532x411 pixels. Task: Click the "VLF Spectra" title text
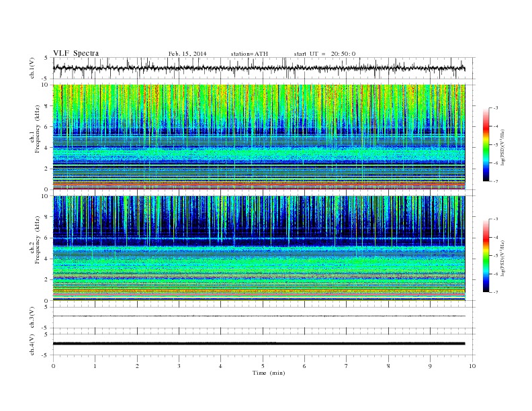point(76,53)
